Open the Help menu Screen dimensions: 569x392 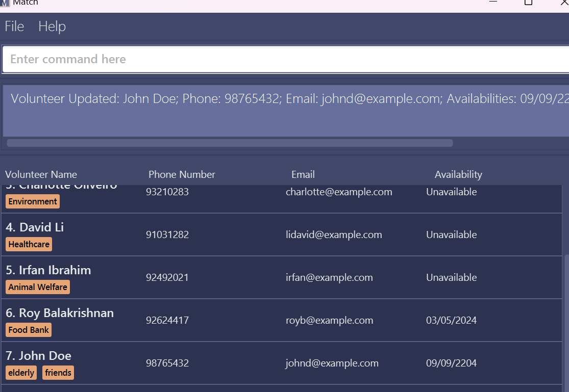point(52,27)
